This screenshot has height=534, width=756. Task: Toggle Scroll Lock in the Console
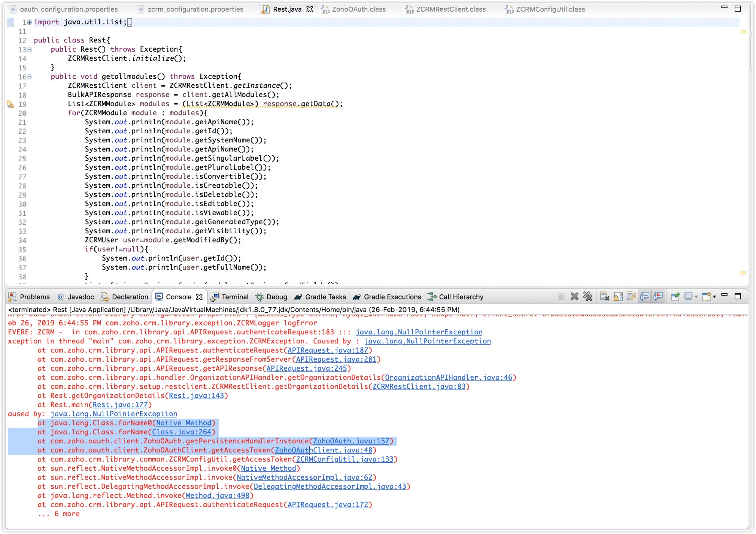click(618, 297)
